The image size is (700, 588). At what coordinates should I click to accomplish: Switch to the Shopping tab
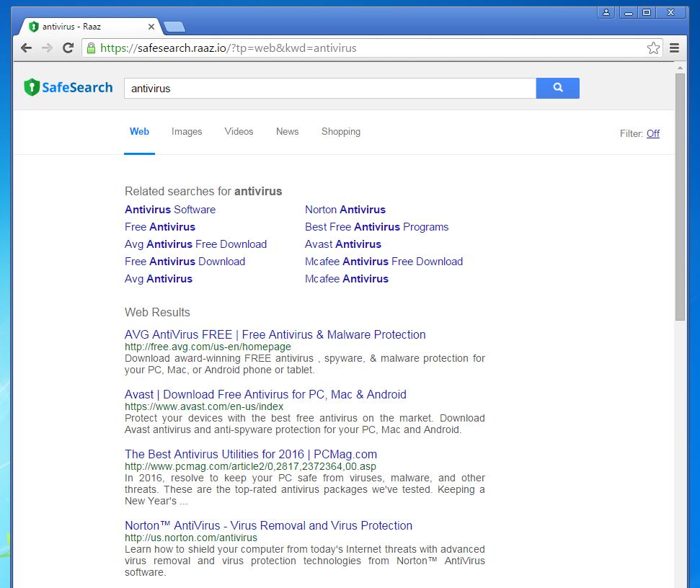[x=340, y=132]
